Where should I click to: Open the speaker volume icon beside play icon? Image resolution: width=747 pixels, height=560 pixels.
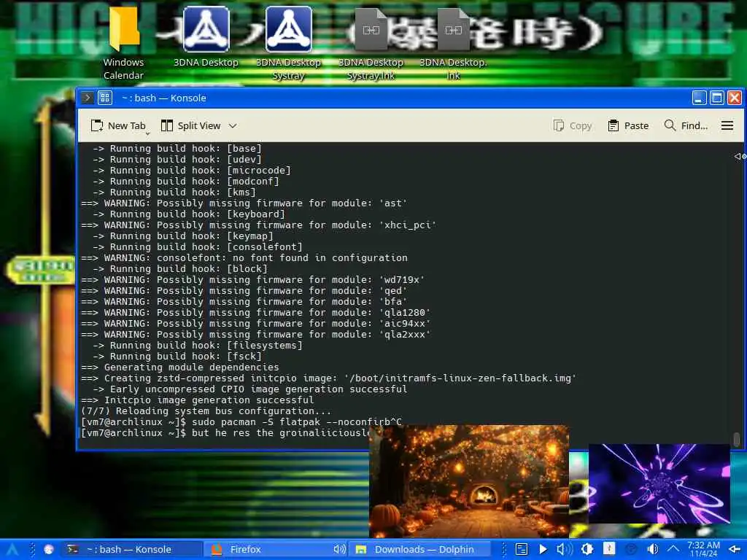point(565,550)
